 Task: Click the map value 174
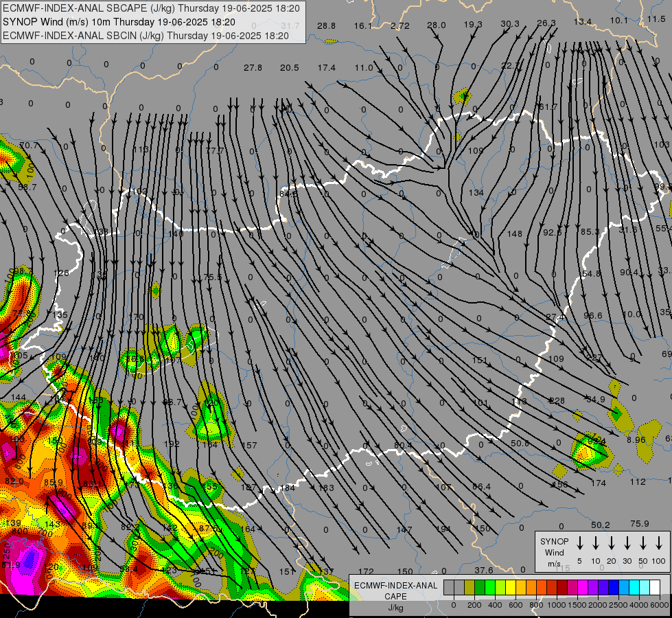click(x=599, y=483)
